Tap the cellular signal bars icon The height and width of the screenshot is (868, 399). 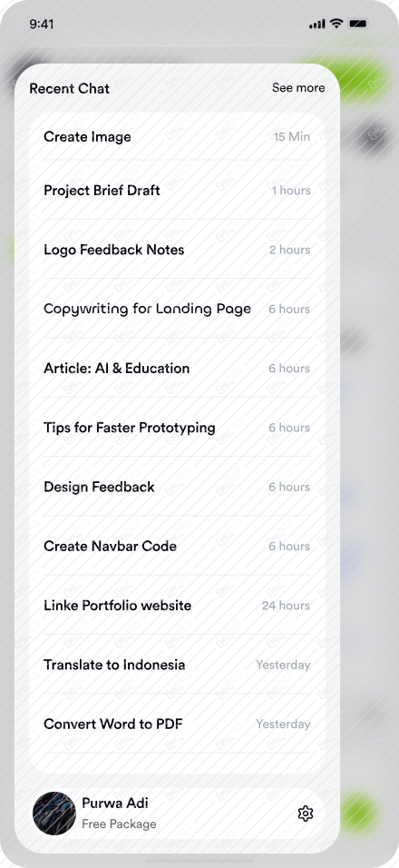pyautogui.click(x=317, y=24)
